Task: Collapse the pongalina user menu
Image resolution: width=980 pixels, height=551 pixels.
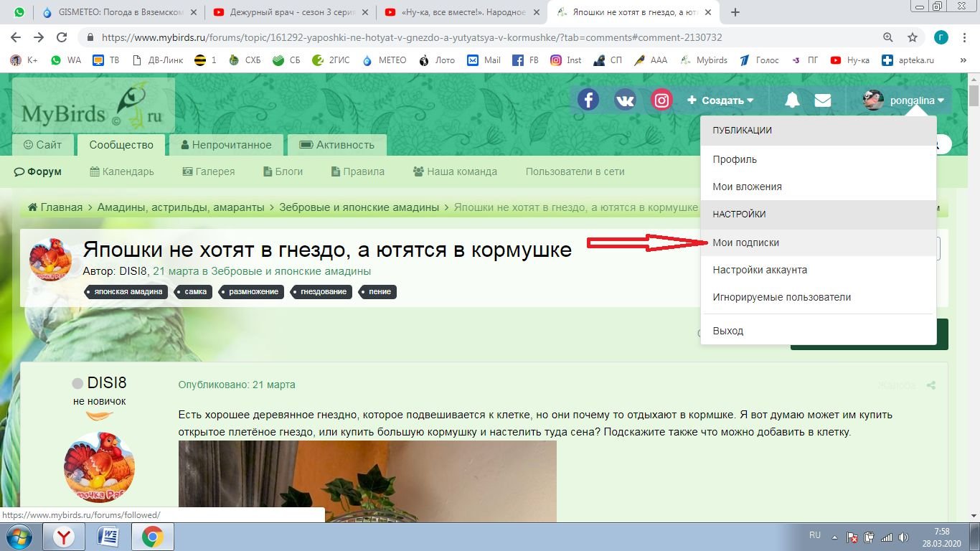Action: 905,100
